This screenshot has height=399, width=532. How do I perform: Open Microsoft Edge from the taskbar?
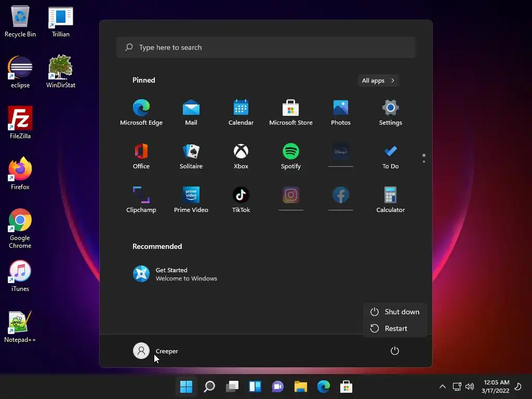point(323,387)
